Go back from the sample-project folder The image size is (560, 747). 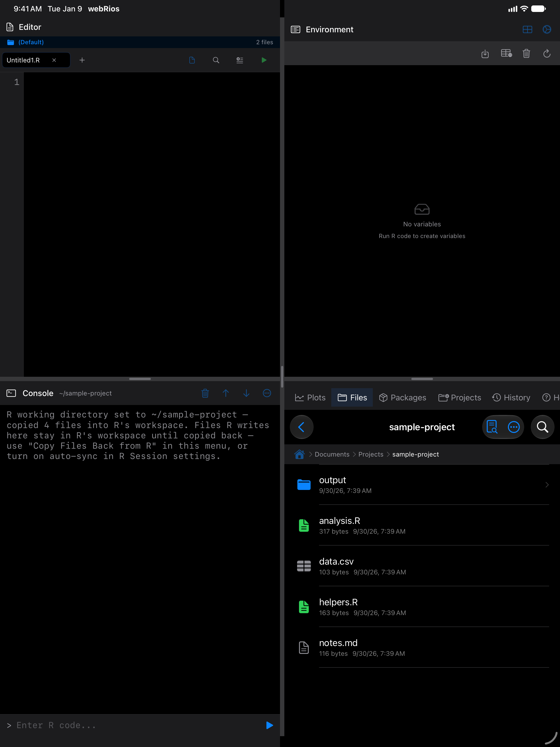tap(301, 427)
